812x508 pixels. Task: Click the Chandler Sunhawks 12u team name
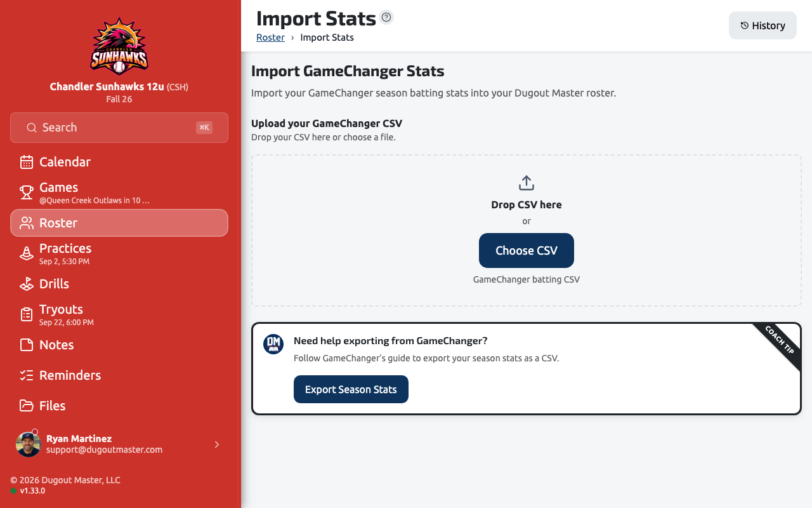(x=107, y=86)
